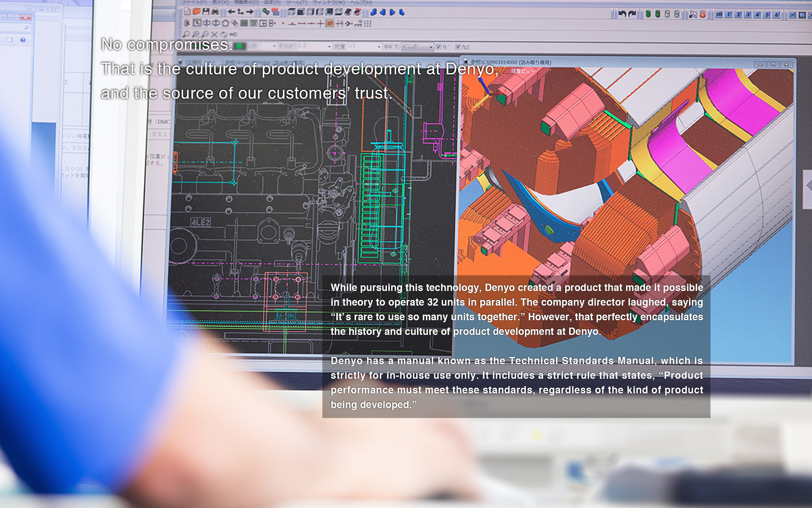Click the up-and-branch arrows navigation icon
The height and width of the screenshot is (508, 812).
240,12
